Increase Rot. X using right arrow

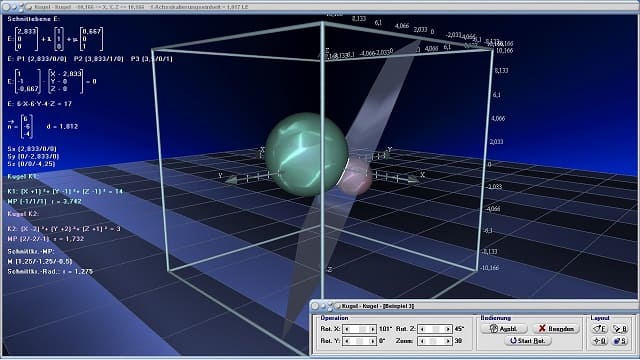point(372,329)
